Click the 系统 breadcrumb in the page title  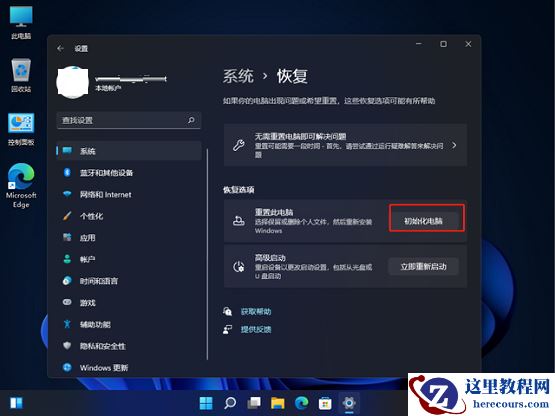click(238, 76)
